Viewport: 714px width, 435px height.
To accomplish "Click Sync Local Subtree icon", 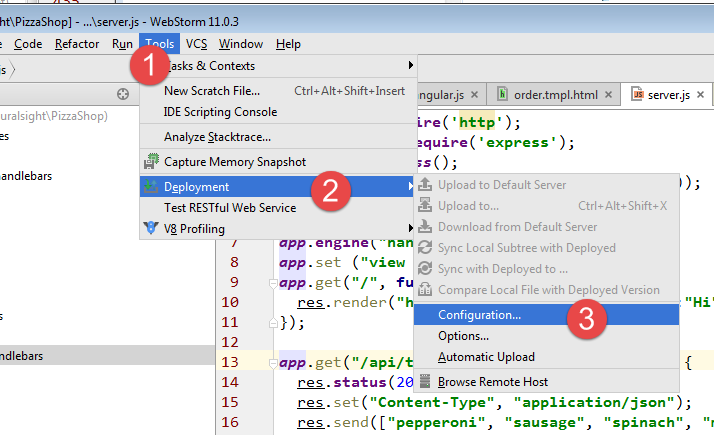I will [x=425, y=247].
